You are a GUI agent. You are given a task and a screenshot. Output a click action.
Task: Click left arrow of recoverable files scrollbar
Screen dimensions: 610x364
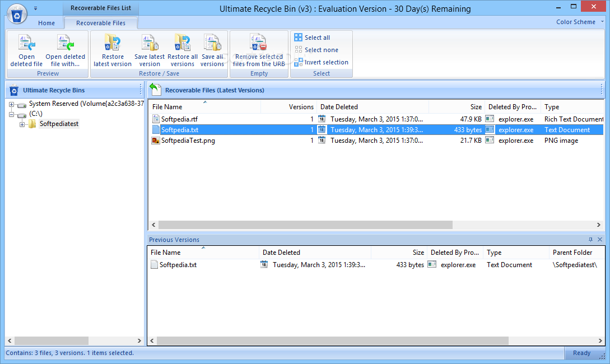point(153,225)
